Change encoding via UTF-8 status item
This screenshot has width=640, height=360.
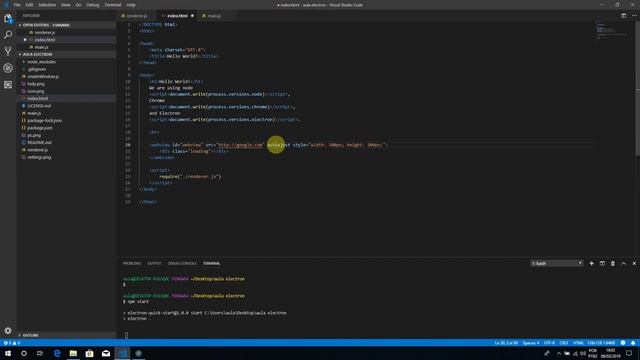pyautogui.click(x=549, y=343)
